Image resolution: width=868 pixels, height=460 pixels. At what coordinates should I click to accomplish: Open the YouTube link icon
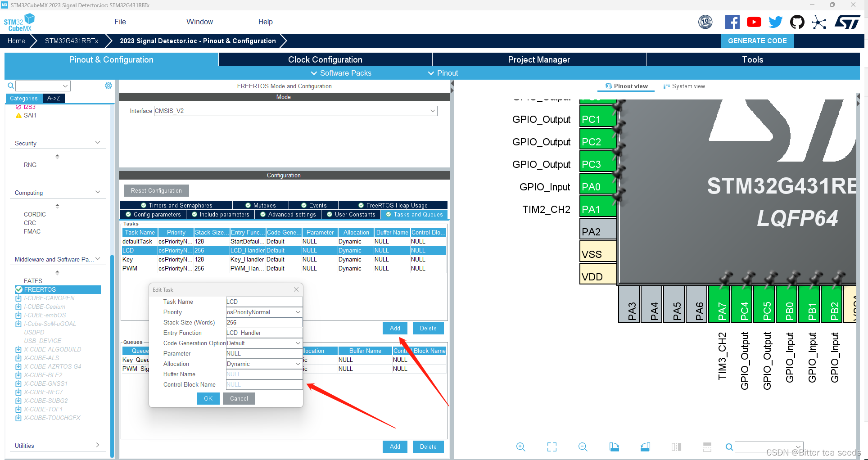(754, 22)
